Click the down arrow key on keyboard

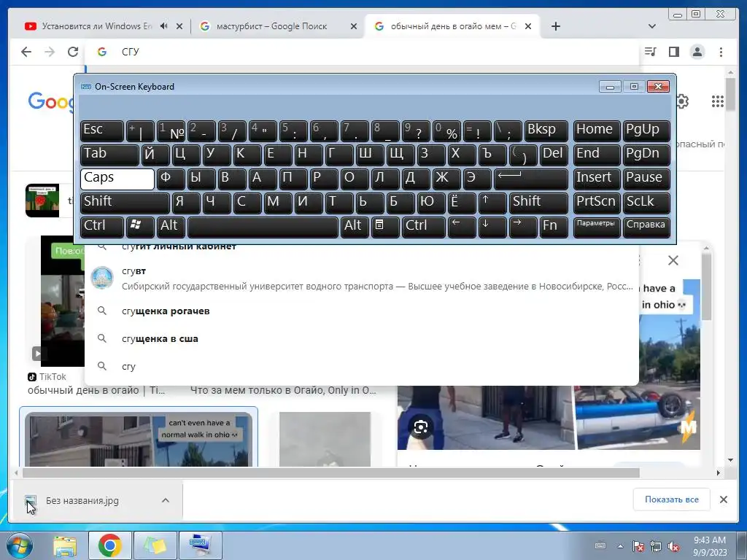pyautogui.click(x=492, y=227)
